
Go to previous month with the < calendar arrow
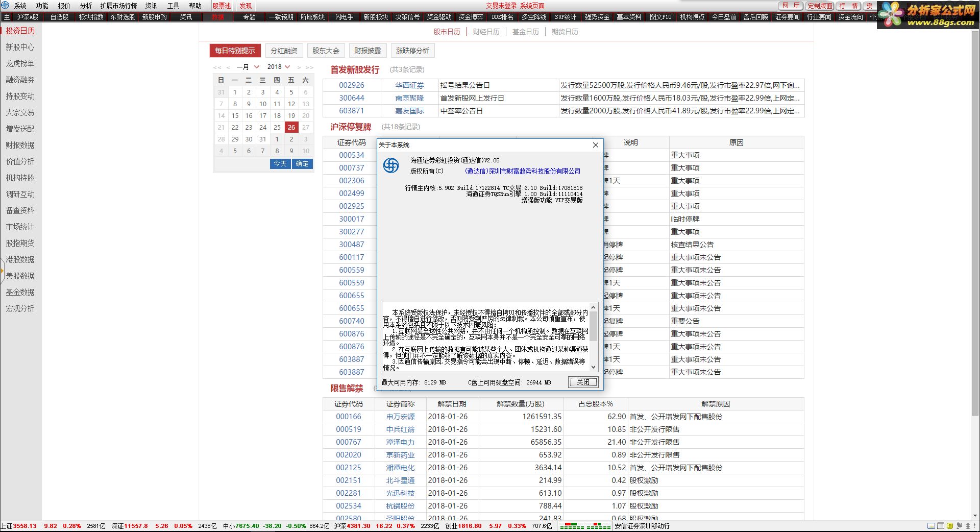[x=228, y=67]
